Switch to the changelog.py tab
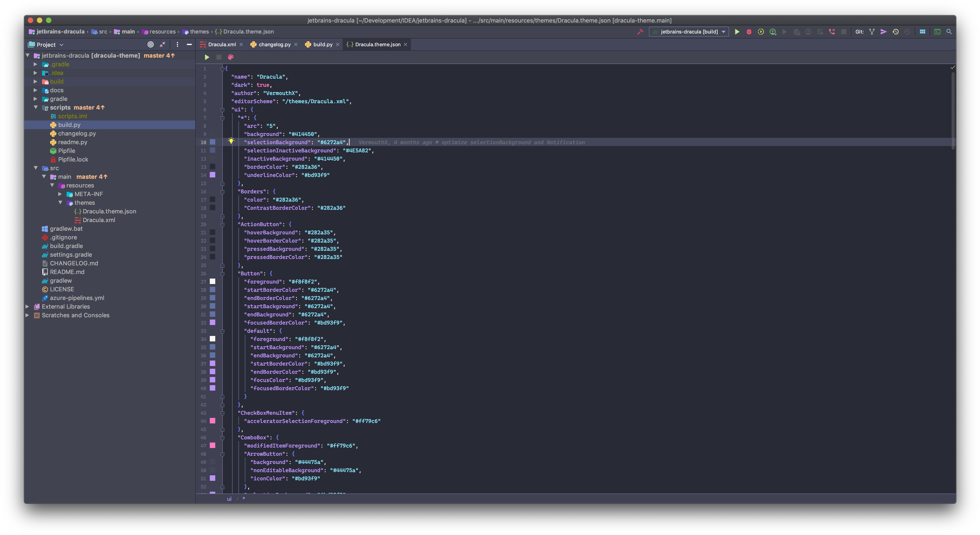The height and width of the screenshot is (535, 980). click(274, 45)
